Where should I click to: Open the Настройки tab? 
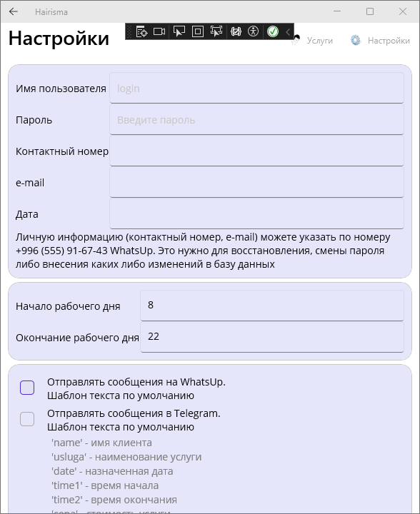click(x=380, y=40)
